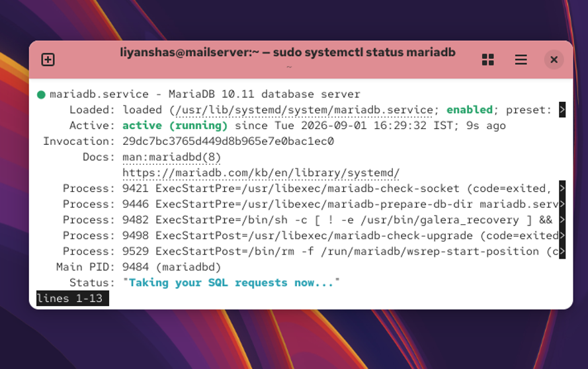
Task: Open the man:mariadbd(8) docs link
Action: (x=171, y=157)
